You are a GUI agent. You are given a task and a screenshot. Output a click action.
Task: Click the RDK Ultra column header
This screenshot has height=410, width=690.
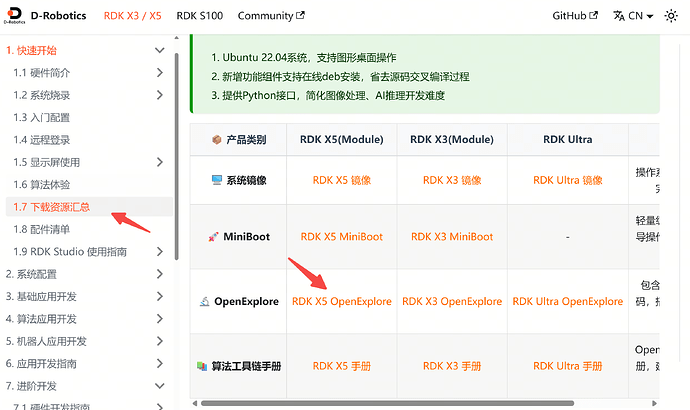pos(568,139)
